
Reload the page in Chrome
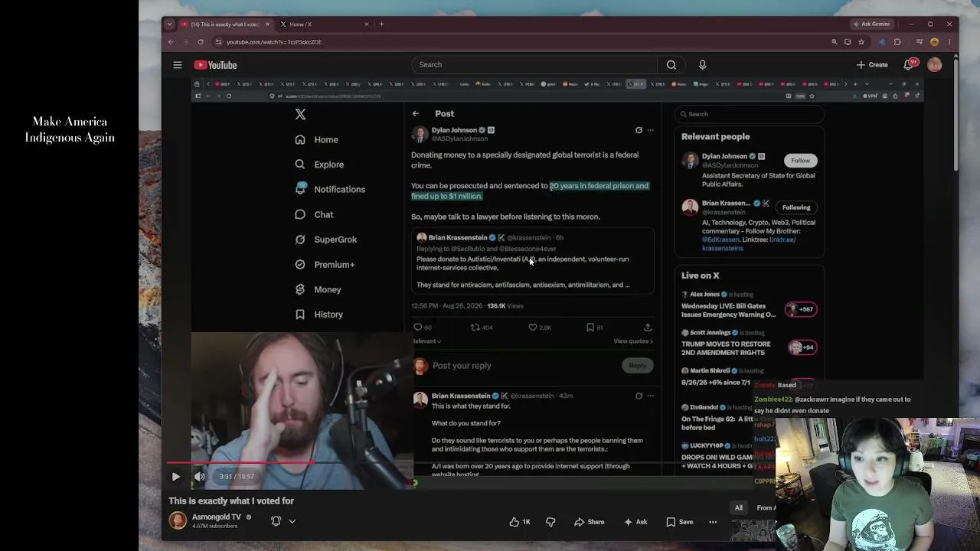(x=201, y=42)
